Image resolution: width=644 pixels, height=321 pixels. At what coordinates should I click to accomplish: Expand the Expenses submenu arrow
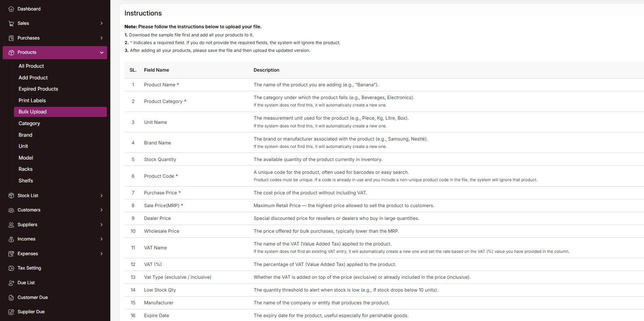[x=101, y=254]
